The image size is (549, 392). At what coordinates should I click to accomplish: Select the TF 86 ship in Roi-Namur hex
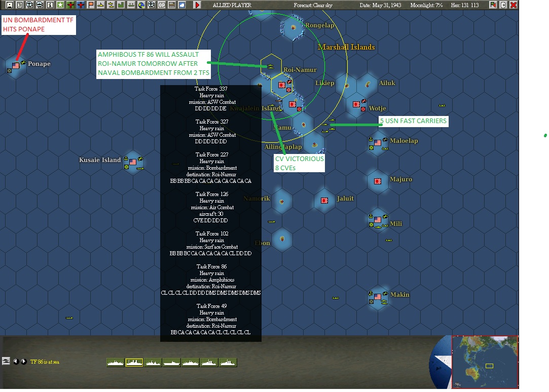pos(271,66)
